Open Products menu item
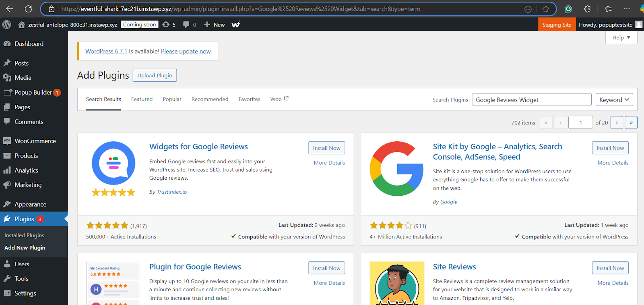The width and height of the screenshot is (644, 305). (x=34, y=156)
